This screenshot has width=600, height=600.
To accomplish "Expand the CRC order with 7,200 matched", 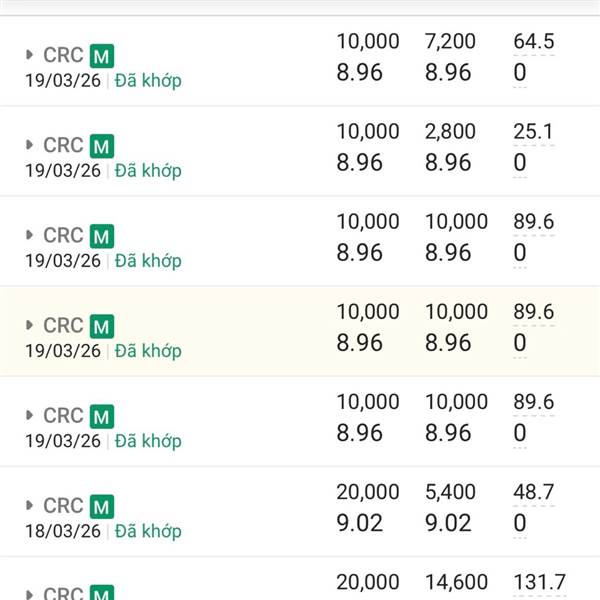I will 29,55.
